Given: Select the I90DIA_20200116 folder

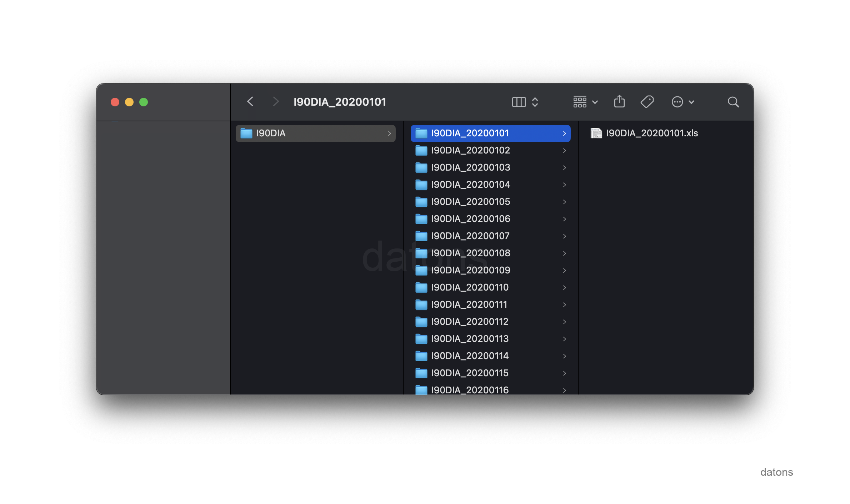Looking at the screenshot, I should [470, 390].
